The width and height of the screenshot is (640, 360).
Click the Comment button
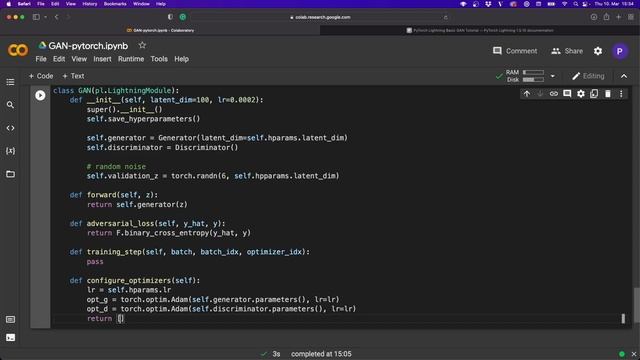pyautogui.click(x=515, y=51)
